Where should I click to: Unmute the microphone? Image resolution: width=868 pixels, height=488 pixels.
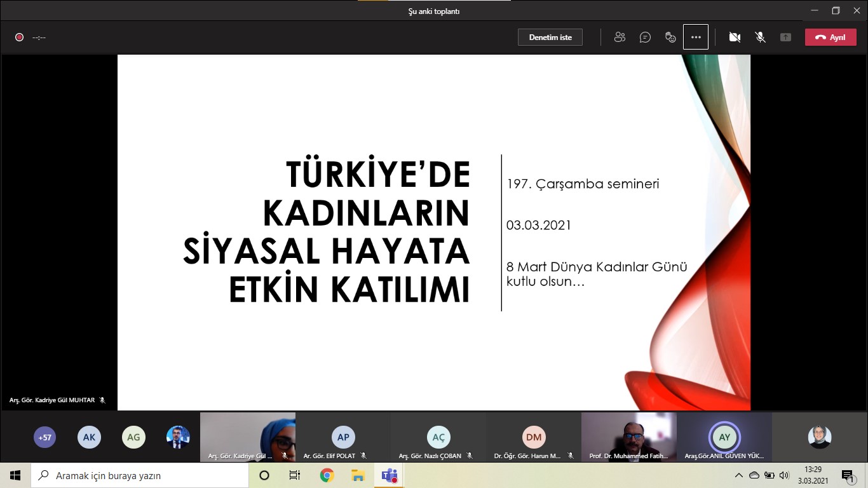pos(760,37)
